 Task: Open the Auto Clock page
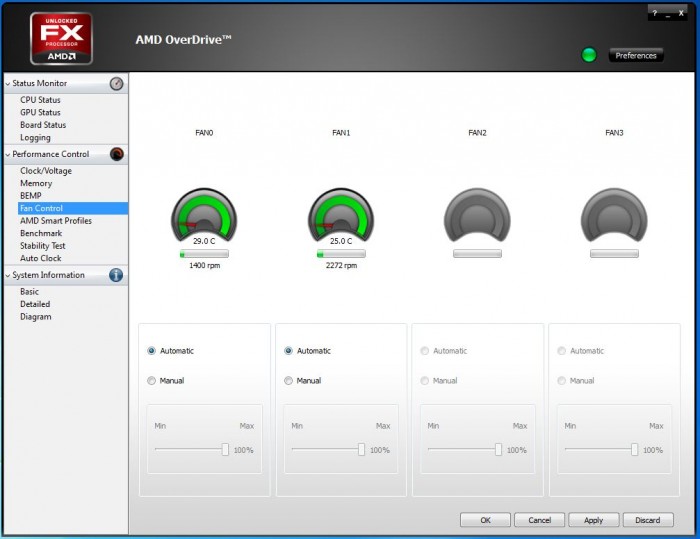41,258
